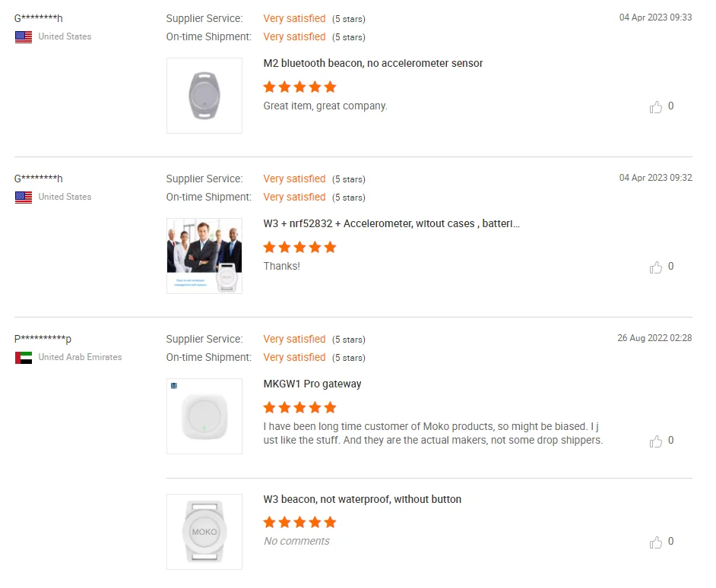
Task: Go to the "MKGW1 Pro gateway" product
Action: point(312,384)
